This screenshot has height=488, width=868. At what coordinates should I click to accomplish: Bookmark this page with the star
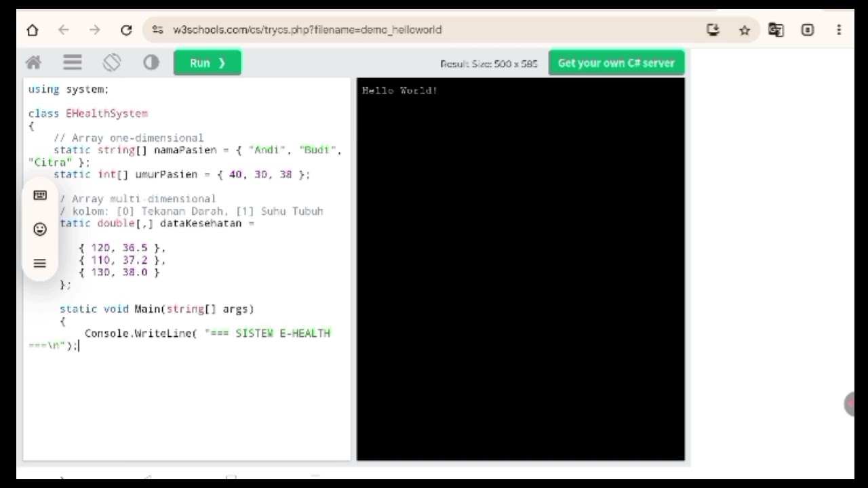[745, 30]
